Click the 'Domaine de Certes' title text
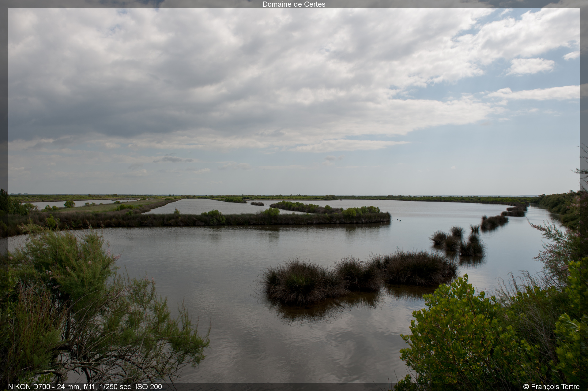 [294, 4]
